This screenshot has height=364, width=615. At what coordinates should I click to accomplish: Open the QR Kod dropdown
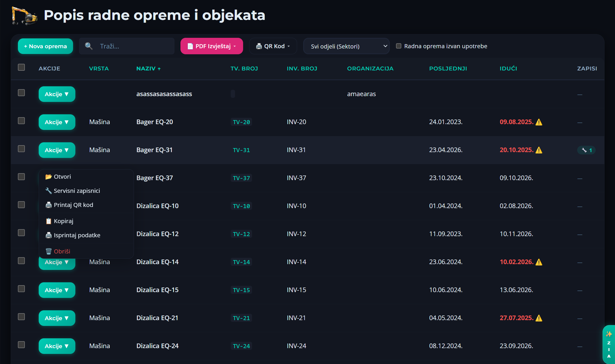click(x=273, y=46)
